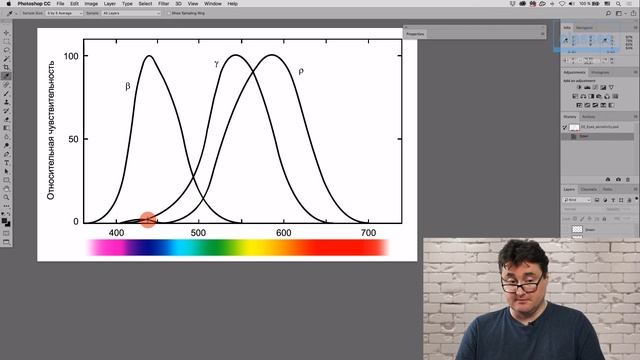Select the Rectangle shape tool
Image resolution: width=640 pixels, height=360 pixels.
tap(6, 180)
